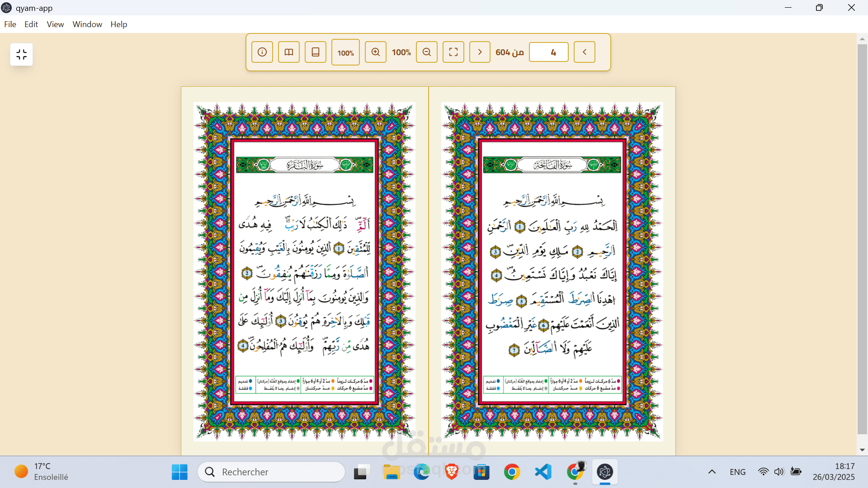
Task: Enter fullscreen using the frame icon
Action: pyautogui.click(x=453, y=52)
